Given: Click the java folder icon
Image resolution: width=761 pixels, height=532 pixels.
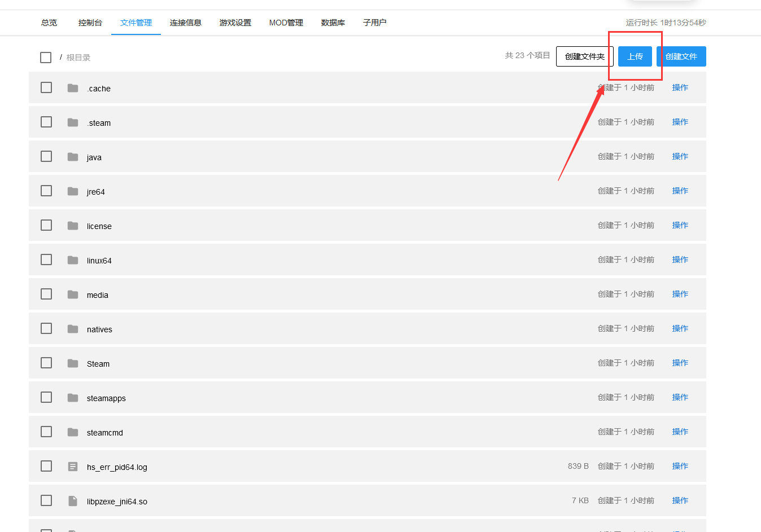Looking at the screenshot, I should point(73,157).
